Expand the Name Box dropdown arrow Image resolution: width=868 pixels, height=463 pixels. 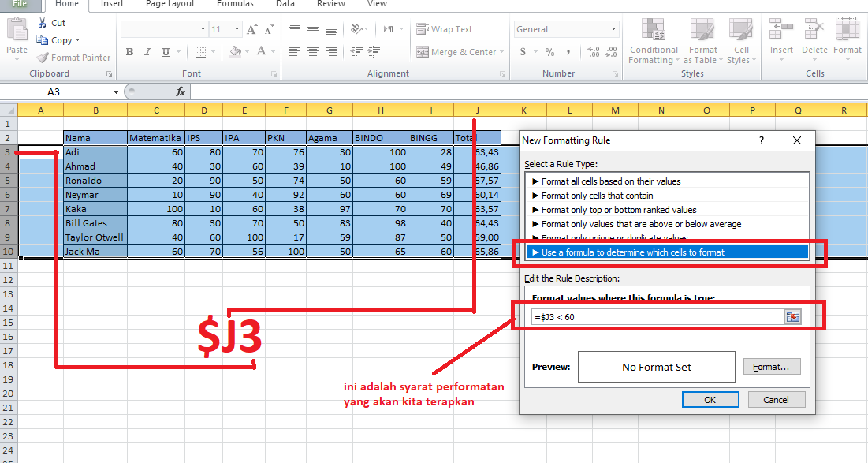[116, 92]
